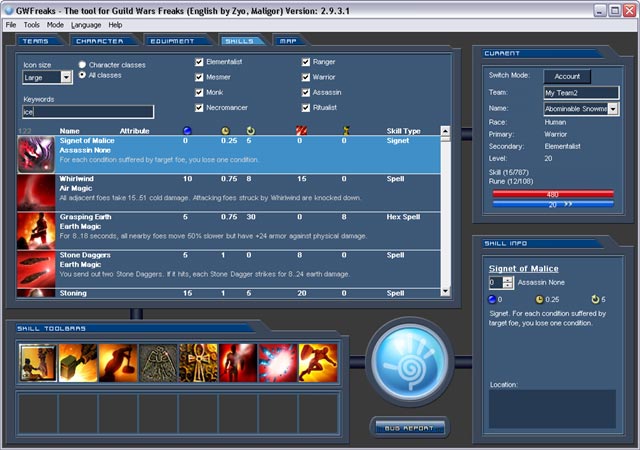640x450 pixels.
Task: Click the GWFreaks title bar app icon
Action: pyautogui.click(x=9, y=11)
